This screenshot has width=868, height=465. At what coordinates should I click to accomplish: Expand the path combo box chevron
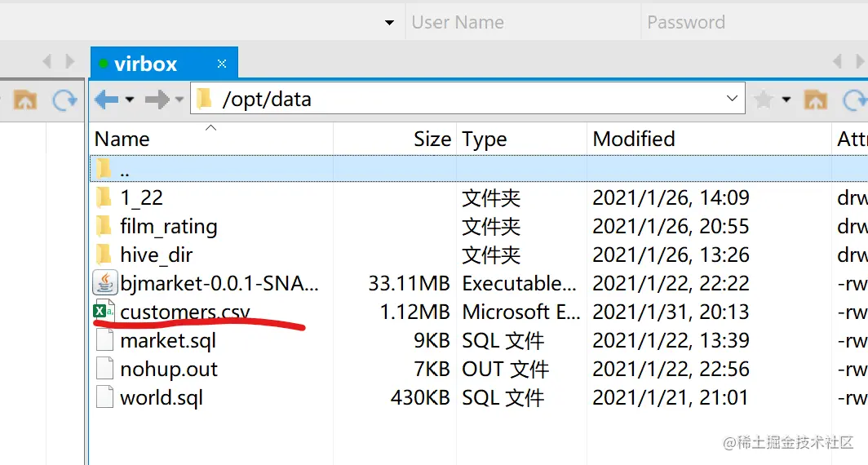coord(732,99)
